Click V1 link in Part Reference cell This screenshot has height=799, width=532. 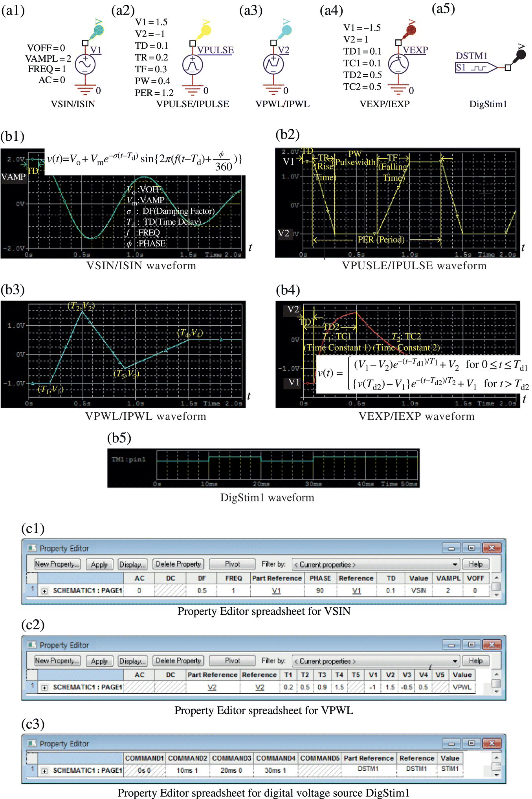pyautogui.click(x=276, y=590)
